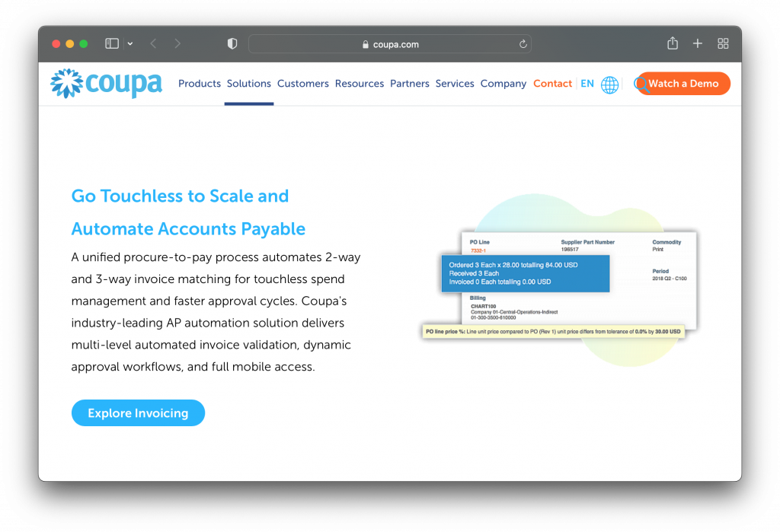Open the Safari sidebar panel icon
This screenshot has height=532, width=780.
(112, 43)
